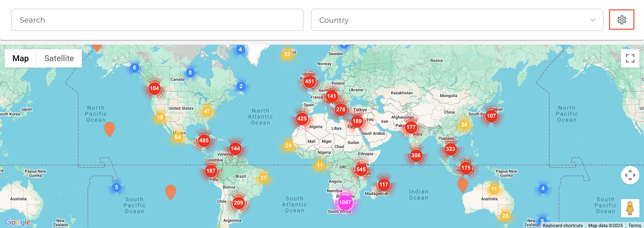Screen dimensions: 644x228
Task: Click the blue 2 cluster in eastern Canada
Action: coord(241,86)
